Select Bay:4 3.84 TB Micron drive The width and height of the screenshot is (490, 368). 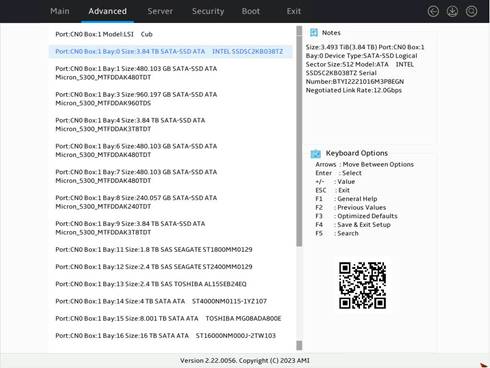click(x=130, y=125)
